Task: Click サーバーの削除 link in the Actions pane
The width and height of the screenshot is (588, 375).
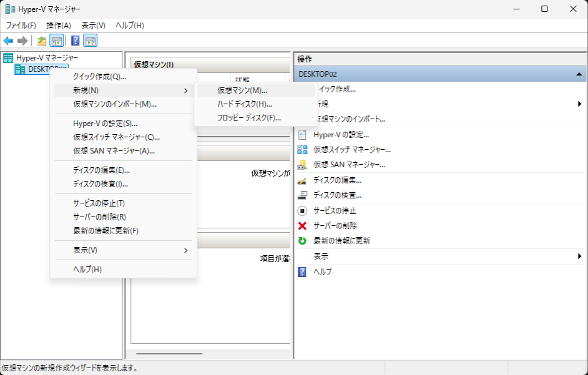Action: (335, 226)
